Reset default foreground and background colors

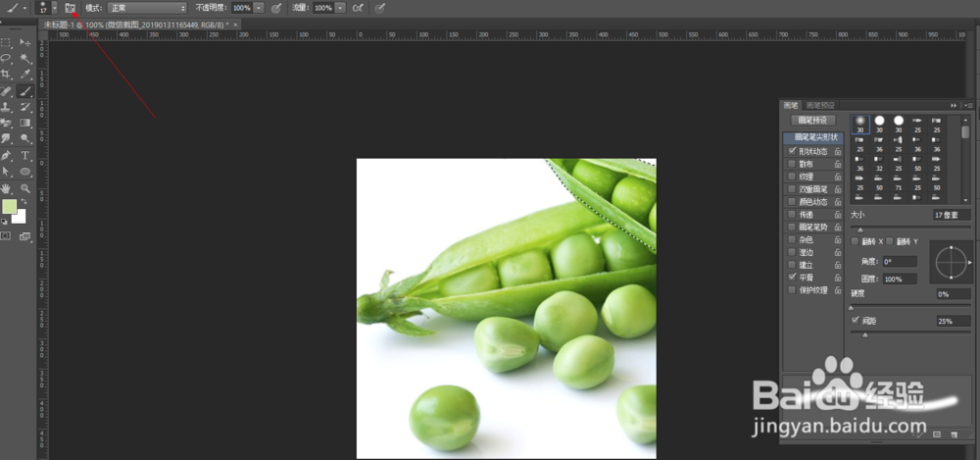pos(4,221)
